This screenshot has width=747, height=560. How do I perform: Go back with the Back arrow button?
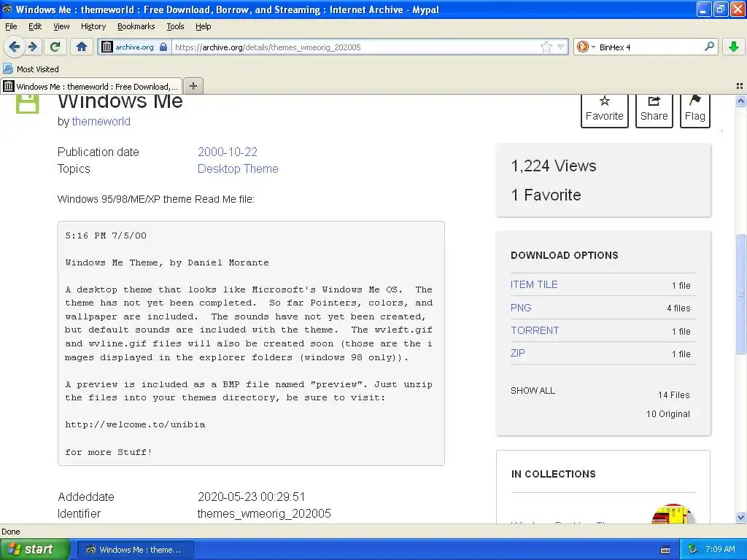(x=14, y=47)
